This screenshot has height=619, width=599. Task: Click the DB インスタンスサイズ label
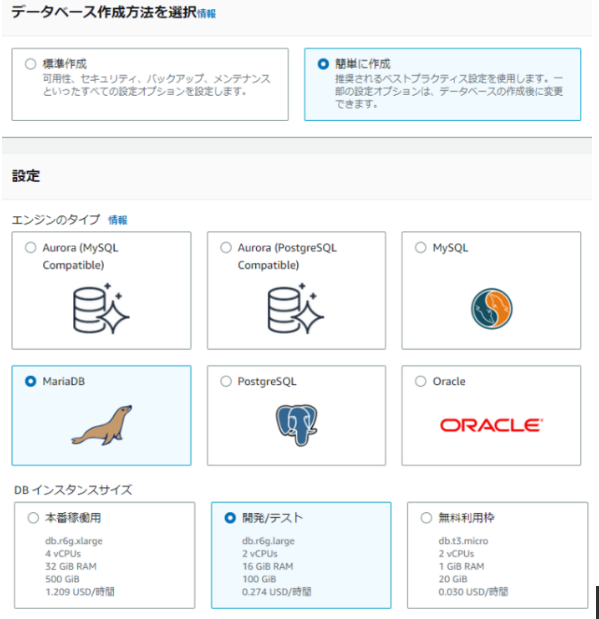click(73, 490)
